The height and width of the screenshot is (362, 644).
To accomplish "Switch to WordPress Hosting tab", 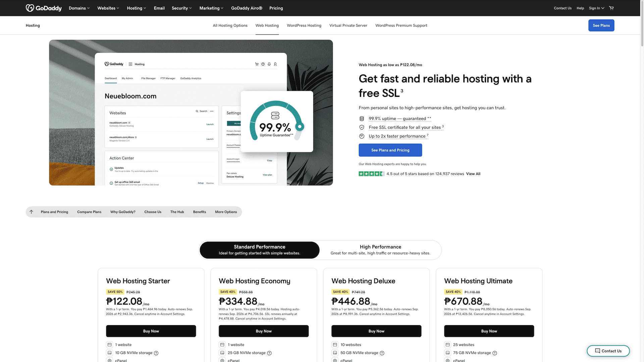I will [x=304, y=25].
